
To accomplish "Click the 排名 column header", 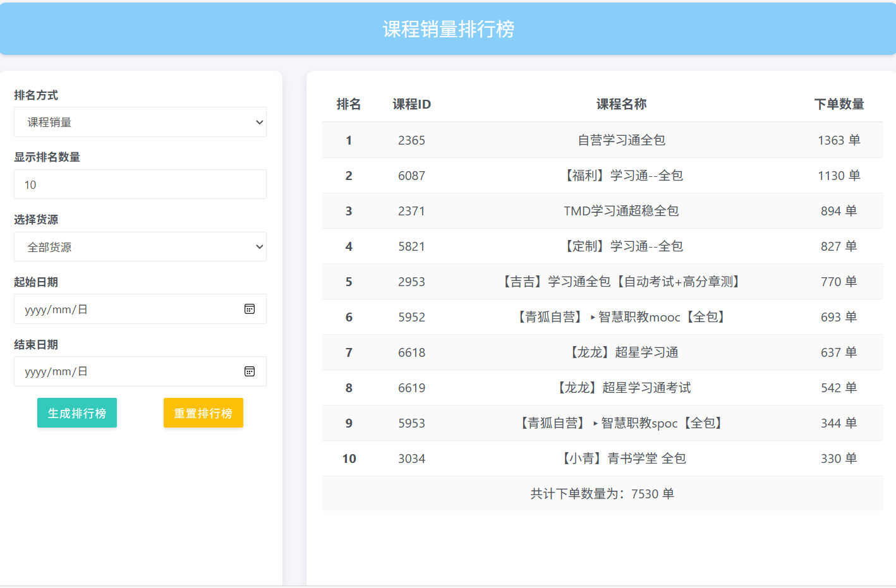I will (x=348, y=104).
